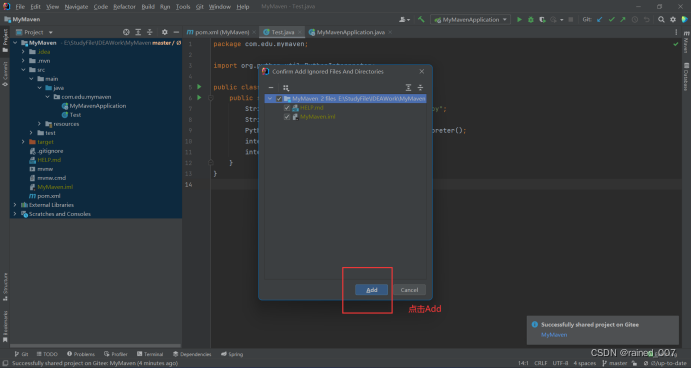The width and height of the screenshot is (692, 368).
Task: Open the Search Everywhere magnifier icon
Action: coord(661,19)
